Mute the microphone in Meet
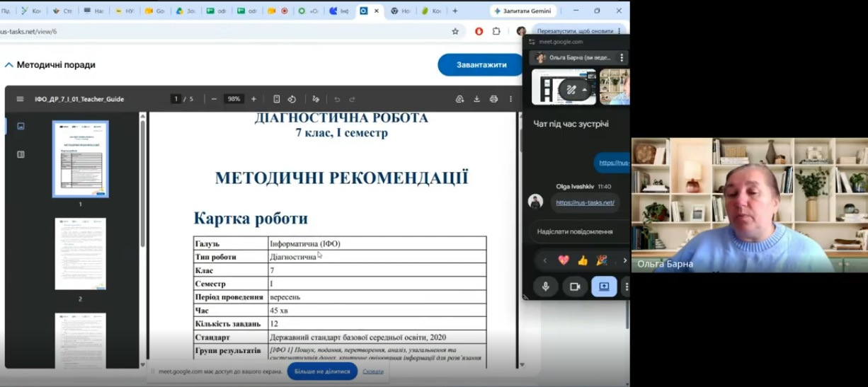This screenshot has height=387, width=868. click(x=546, y=287)
